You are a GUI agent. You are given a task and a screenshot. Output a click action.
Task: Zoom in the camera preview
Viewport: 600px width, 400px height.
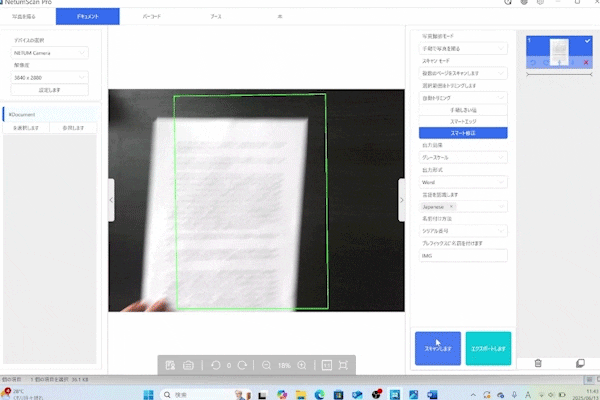point(301,366)
